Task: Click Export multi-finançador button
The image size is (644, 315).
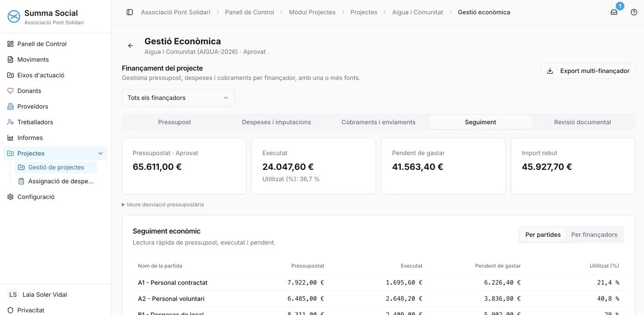Action: tap(588, 71)
